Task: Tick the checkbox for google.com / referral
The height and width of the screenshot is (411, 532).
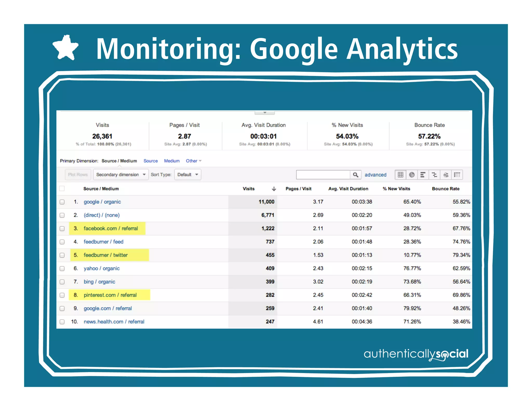Action: [x=62, y=308]
